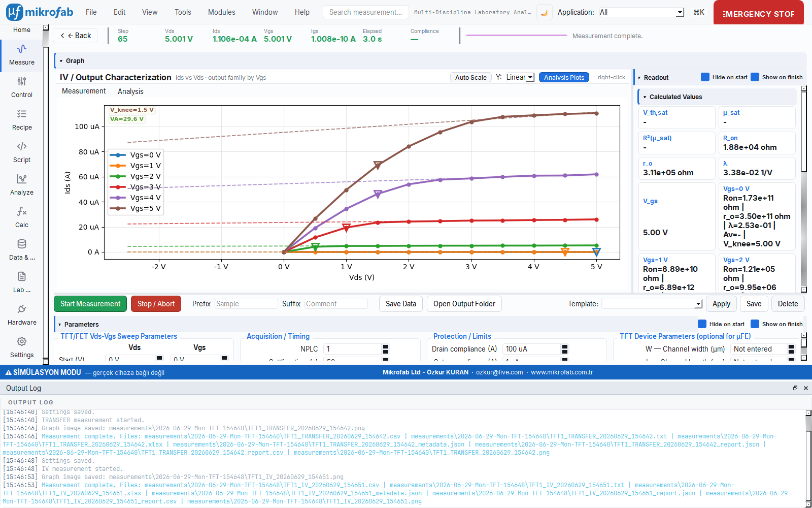Toggle Analysis Plots button
Image resolution: width=812 pixels, height=508 pixels.
[x=564, y=77]
